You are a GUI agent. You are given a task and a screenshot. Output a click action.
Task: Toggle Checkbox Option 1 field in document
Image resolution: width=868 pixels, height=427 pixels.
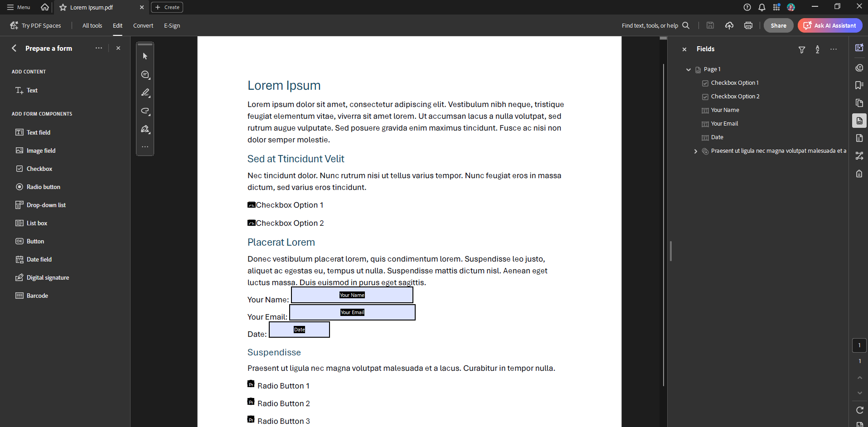click(251, 205)
